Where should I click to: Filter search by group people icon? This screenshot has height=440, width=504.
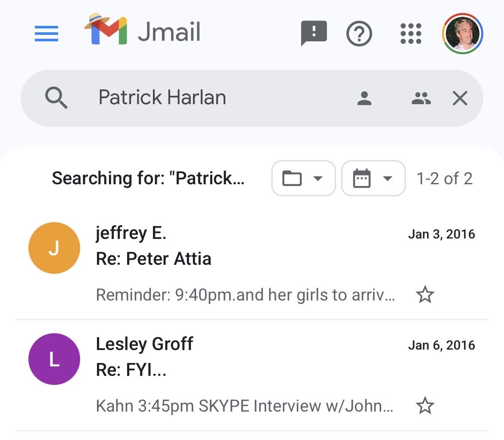point(421,98)
